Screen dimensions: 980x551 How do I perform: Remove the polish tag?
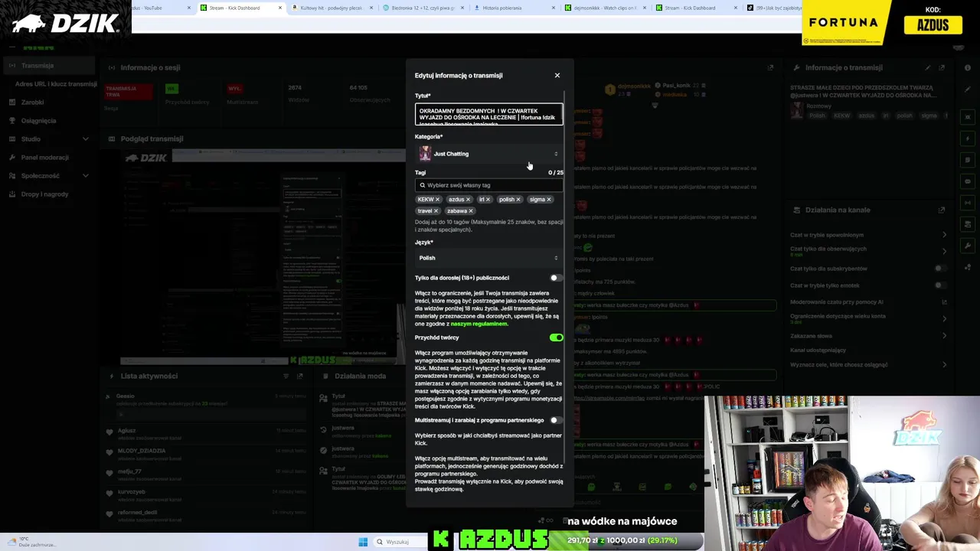tap(518, 200)
